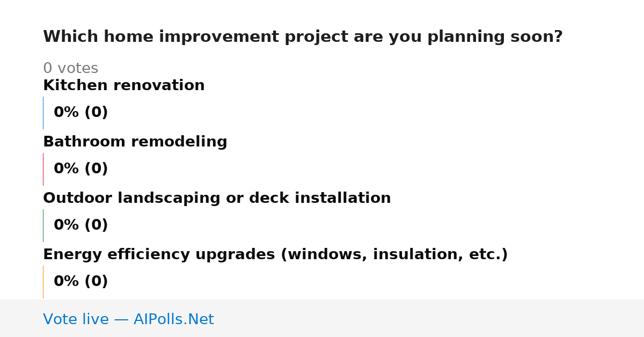This screenshot has width=644, height=337.
Task: Click the 0% (0) under Energy efficiency upgrades
Action: (x=81, y=282)
